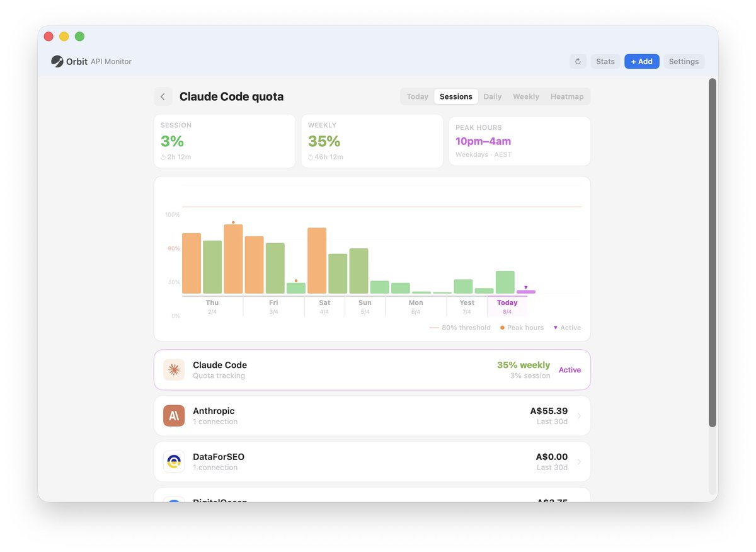Image resolution: width=756 pixels, height=552 pixels.
Task: Click the A$0.00 amount for DataForSEO
Action: click(552, 457)
